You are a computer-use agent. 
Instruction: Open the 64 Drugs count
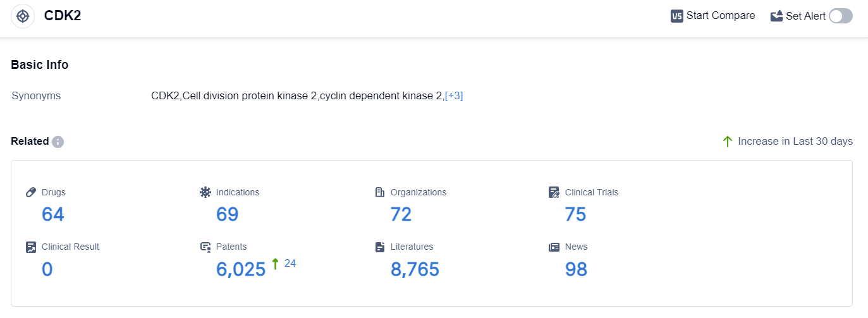tap(53, 215)
